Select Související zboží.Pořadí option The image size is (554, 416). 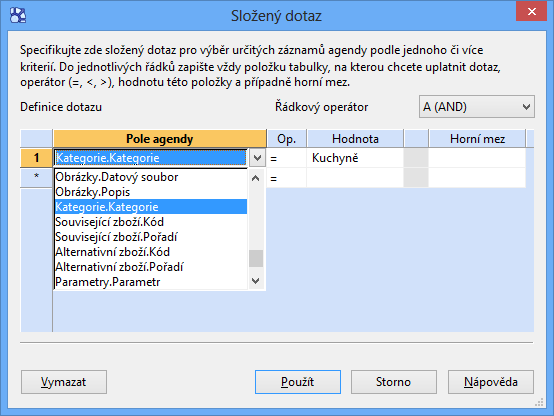151,237
